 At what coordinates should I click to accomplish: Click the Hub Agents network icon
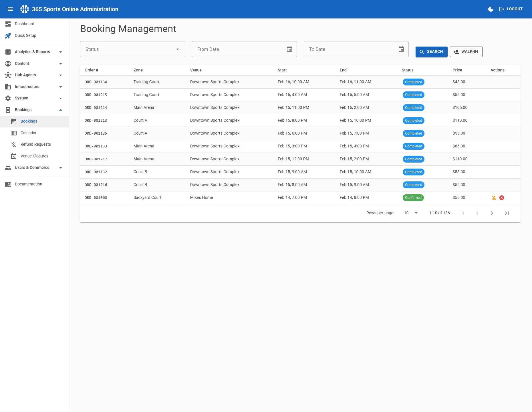click(8, 75)
